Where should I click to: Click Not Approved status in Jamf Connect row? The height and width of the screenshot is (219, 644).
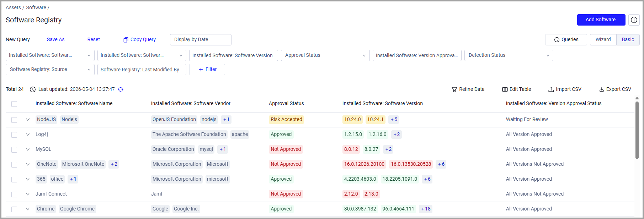coord(286,194)
